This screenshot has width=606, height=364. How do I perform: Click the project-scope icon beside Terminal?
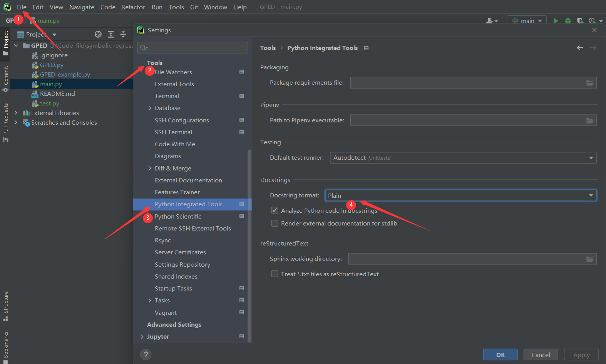pyautogui.click(x=241, y=96)
